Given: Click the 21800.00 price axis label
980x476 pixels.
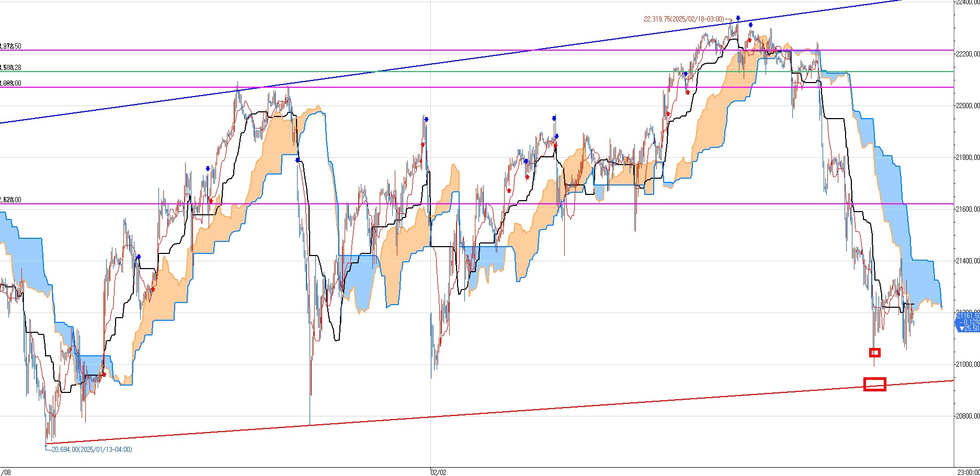Looking at the screenshot, I should [x=967, y=157].
